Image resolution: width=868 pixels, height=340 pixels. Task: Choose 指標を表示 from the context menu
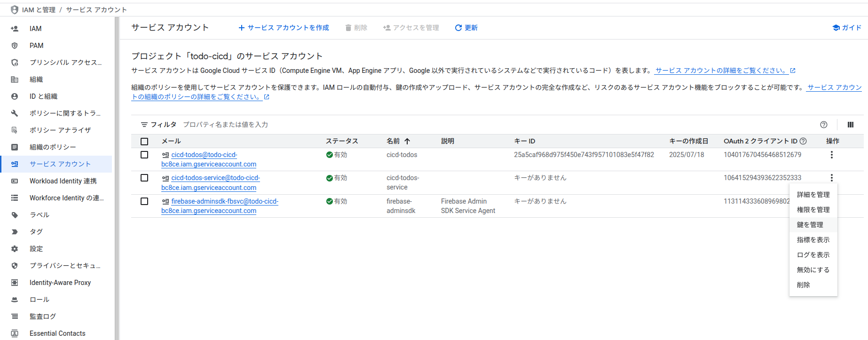[813, 240]
